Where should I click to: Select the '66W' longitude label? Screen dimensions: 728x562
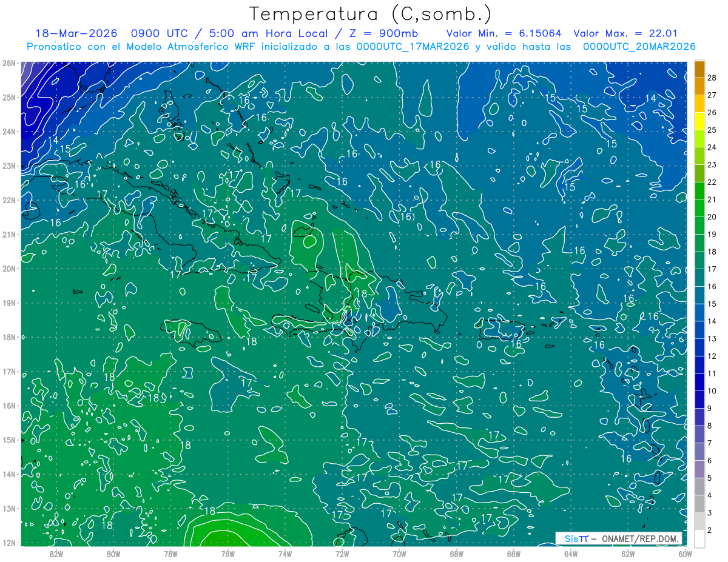[514, 554]
